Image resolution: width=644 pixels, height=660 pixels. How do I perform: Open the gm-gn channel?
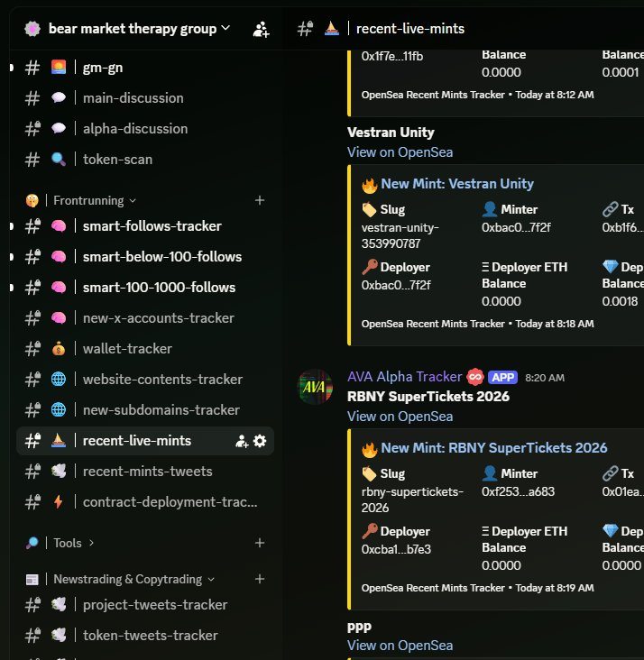click(x=145, y=68)
